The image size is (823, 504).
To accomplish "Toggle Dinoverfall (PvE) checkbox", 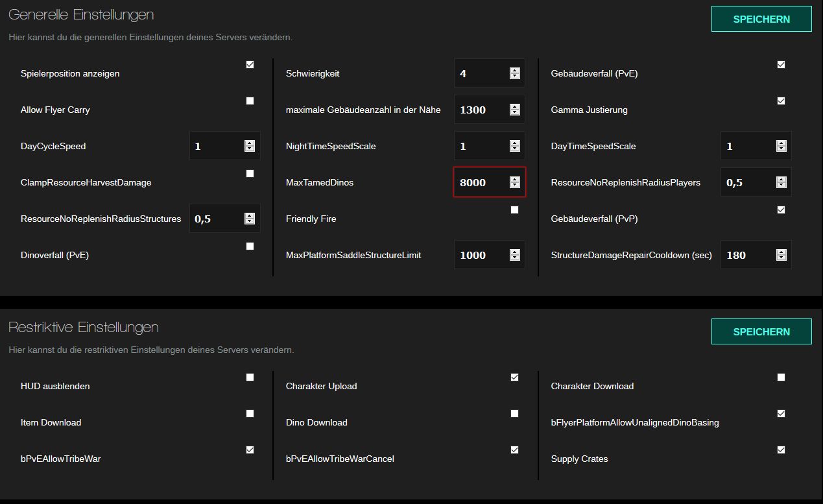I will point(250,246).
